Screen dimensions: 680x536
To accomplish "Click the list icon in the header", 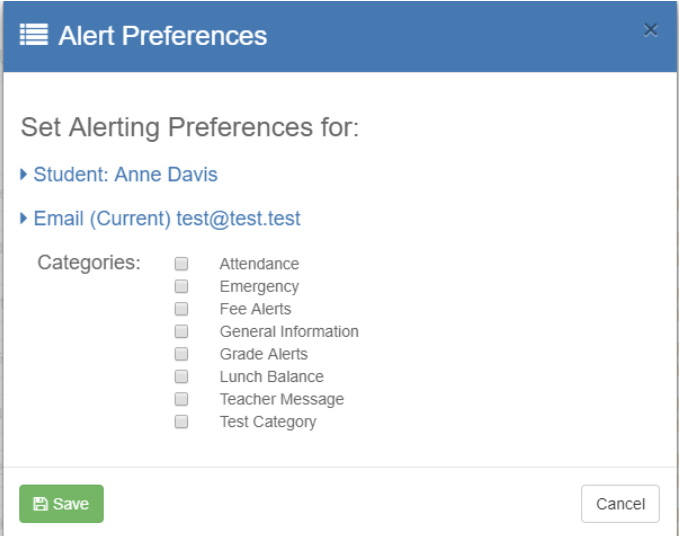I will click(x=35, y=36).
